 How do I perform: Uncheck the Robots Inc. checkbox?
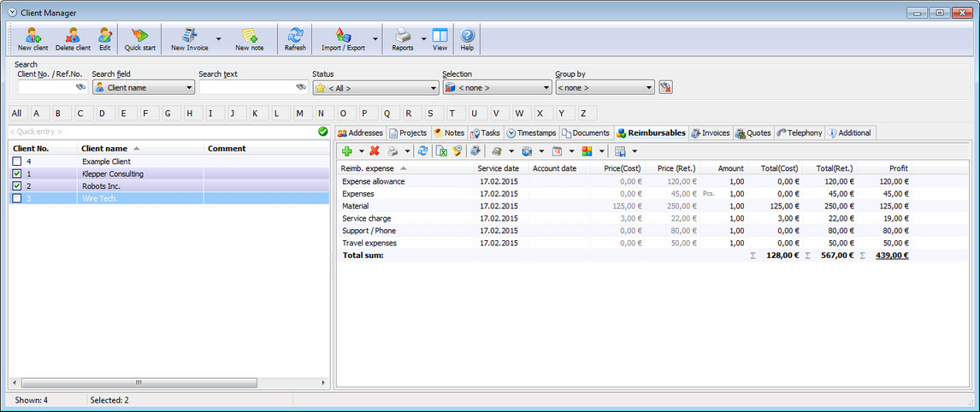pos(17,185)
